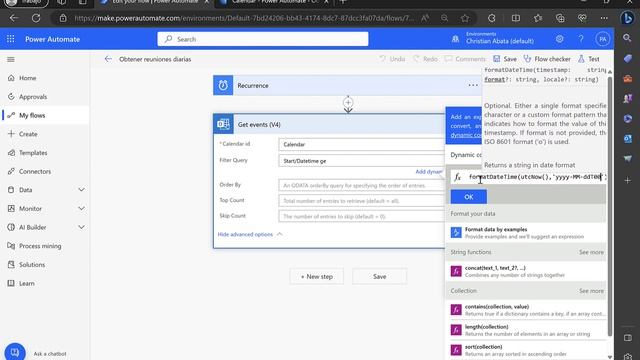See more Collection functions

pos(591,291)
